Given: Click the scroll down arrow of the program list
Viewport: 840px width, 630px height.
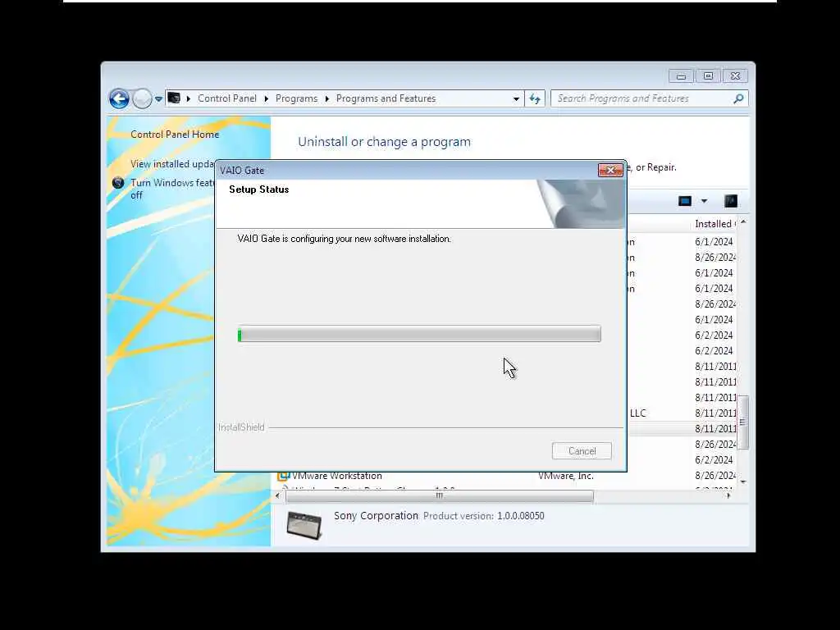Looking at the screenshot, I should pyautogui.click(x=743, y=482).
